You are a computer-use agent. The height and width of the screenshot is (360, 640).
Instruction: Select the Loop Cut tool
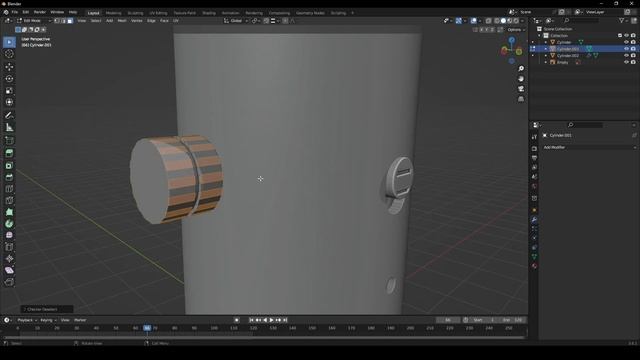pos(9,189)
